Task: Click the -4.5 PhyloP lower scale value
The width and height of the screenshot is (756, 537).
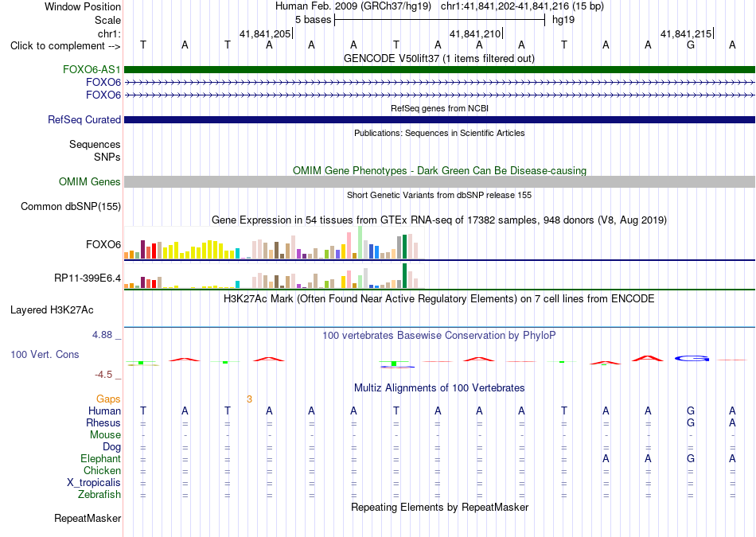Action: pos(103,375)
